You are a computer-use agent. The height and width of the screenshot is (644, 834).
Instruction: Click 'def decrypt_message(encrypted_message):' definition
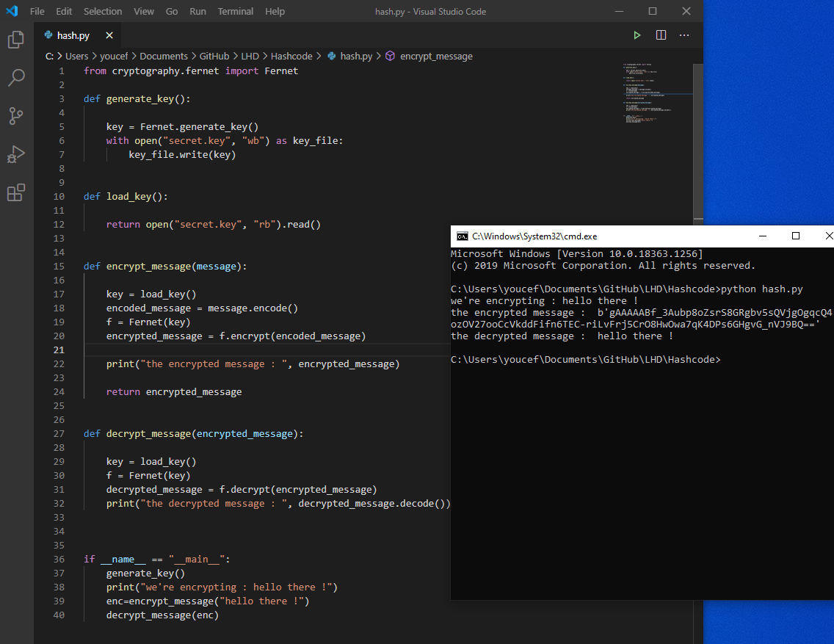point(194,433)
